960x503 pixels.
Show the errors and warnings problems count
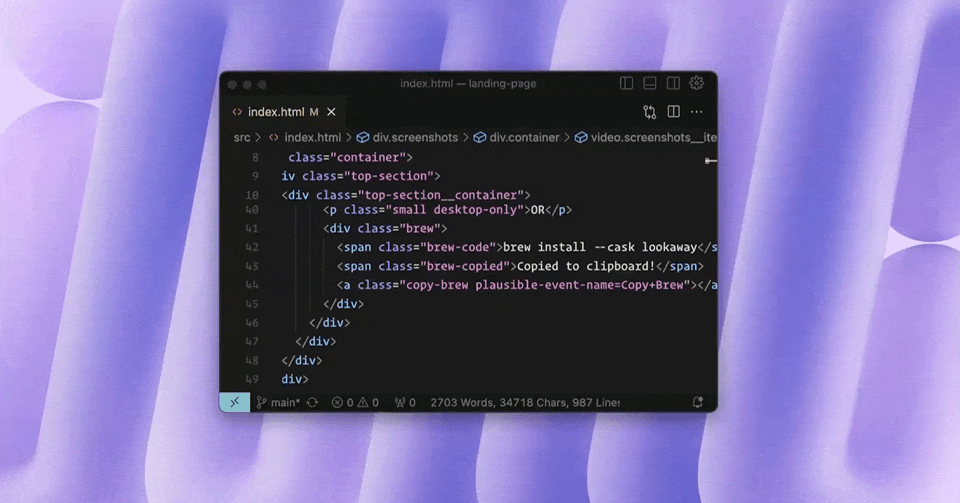coord(356,402)
